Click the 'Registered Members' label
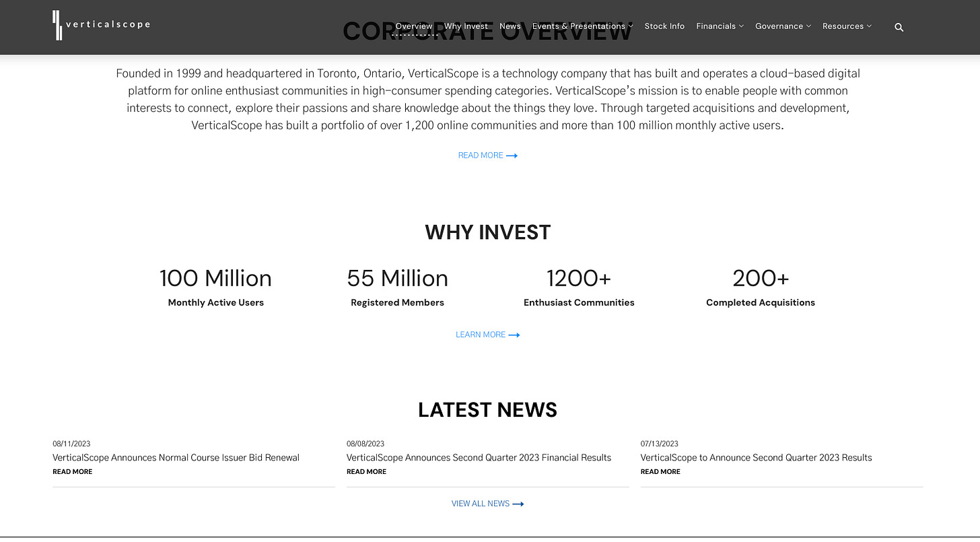Image resolution: width=980 pixels, height=542 pixels. point(397,303)
